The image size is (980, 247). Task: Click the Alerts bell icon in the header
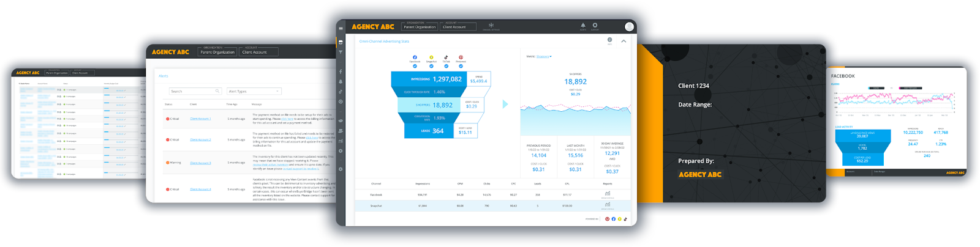tap(582, 26)
